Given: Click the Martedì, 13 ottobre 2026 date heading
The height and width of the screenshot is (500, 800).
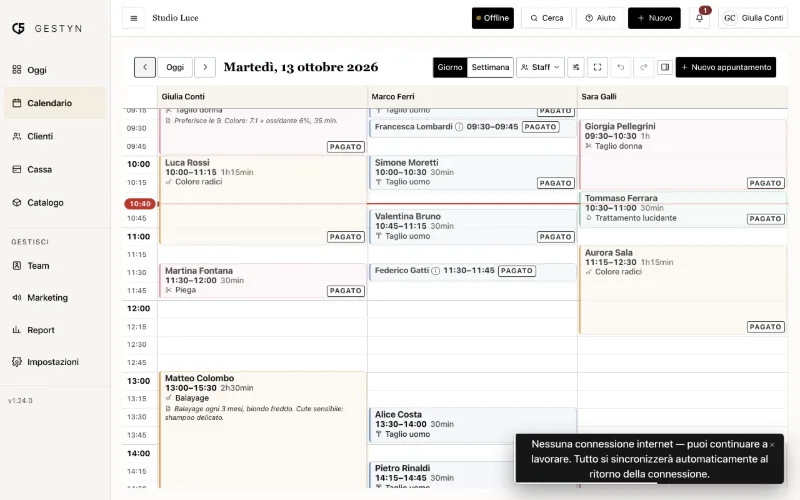Looking at the screenshot, I should pyautogui.click(x=301, y=67).
